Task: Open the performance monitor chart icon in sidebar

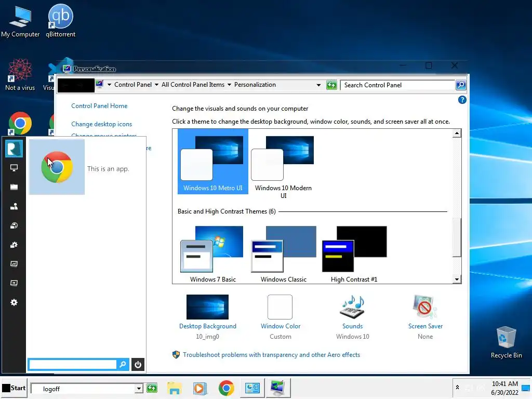Action: tap(14, 263)
